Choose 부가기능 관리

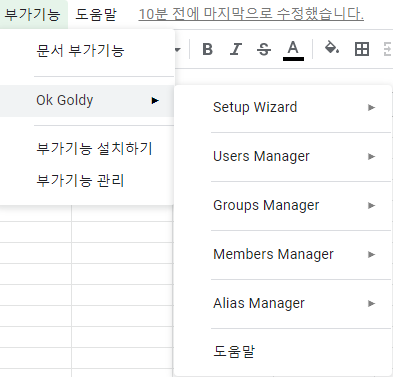[x=87, y=181]
